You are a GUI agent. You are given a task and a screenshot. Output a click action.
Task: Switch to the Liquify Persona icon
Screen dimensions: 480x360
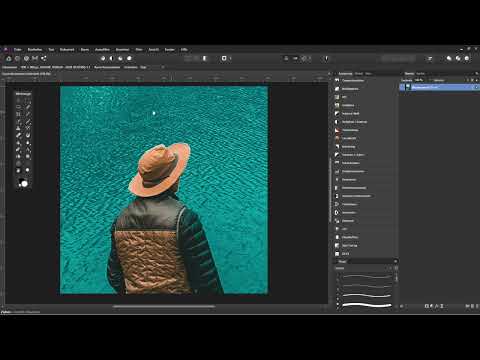[17, 58]
